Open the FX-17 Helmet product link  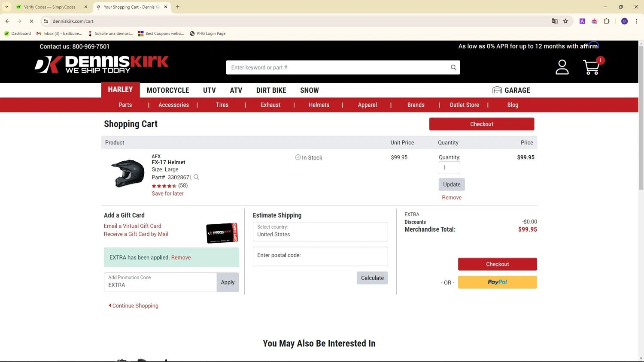(x=168, y=162)
